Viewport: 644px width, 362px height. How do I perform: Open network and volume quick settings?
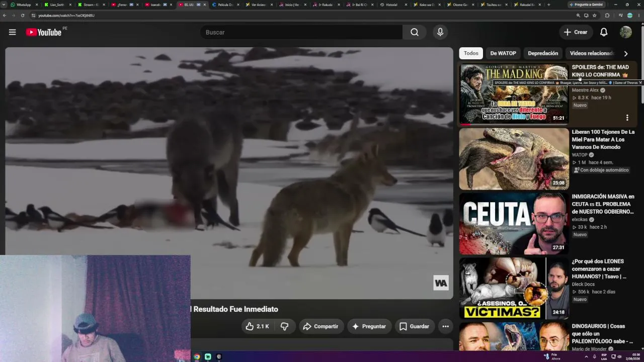(616, 356)
